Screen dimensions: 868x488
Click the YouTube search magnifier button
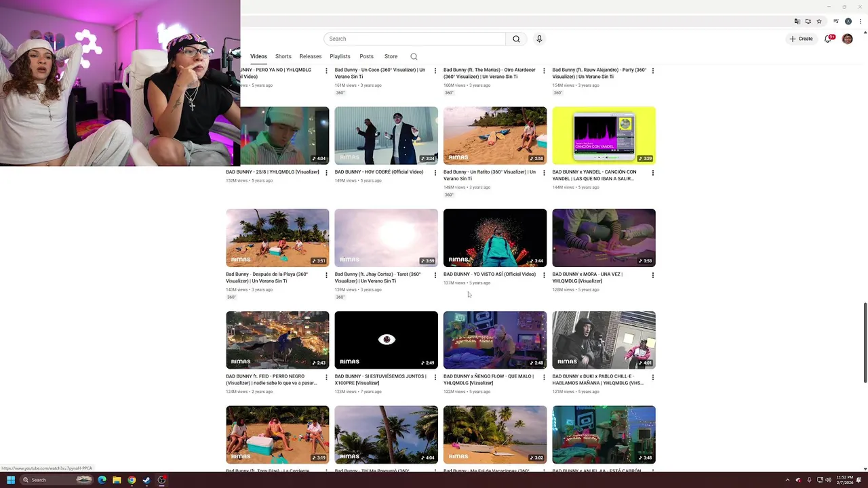click(516, 39)
